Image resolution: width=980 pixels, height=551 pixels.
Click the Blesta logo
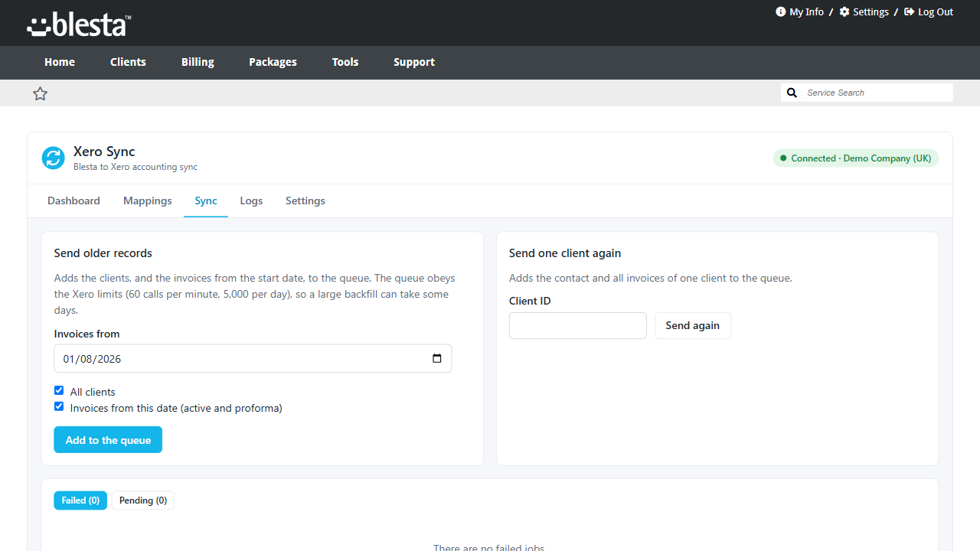pos(79,24)
